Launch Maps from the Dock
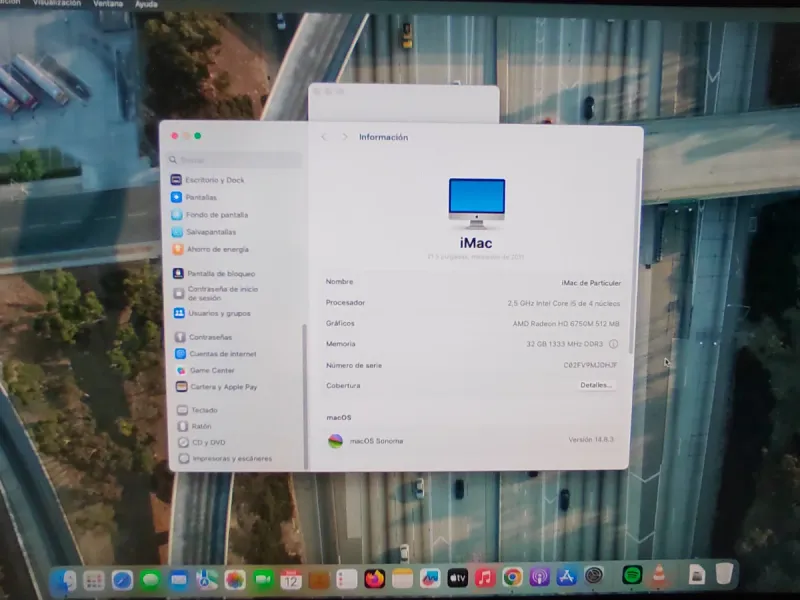 207,580
